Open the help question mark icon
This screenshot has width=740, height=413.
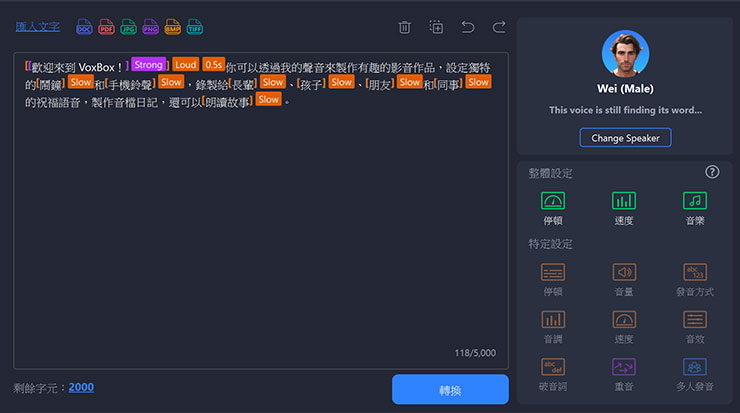click(x=712, y=172)
